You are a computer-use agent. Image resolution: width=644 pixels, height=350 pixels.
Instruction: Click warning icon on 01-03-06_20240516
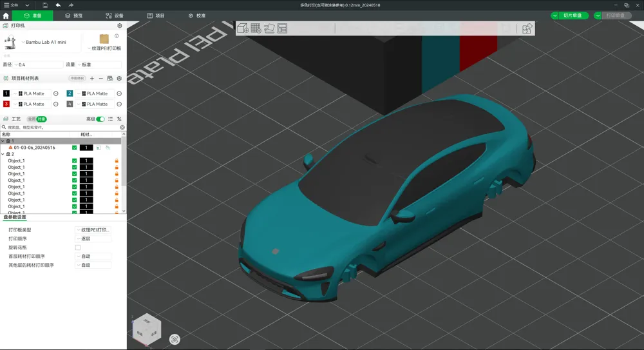11,147
